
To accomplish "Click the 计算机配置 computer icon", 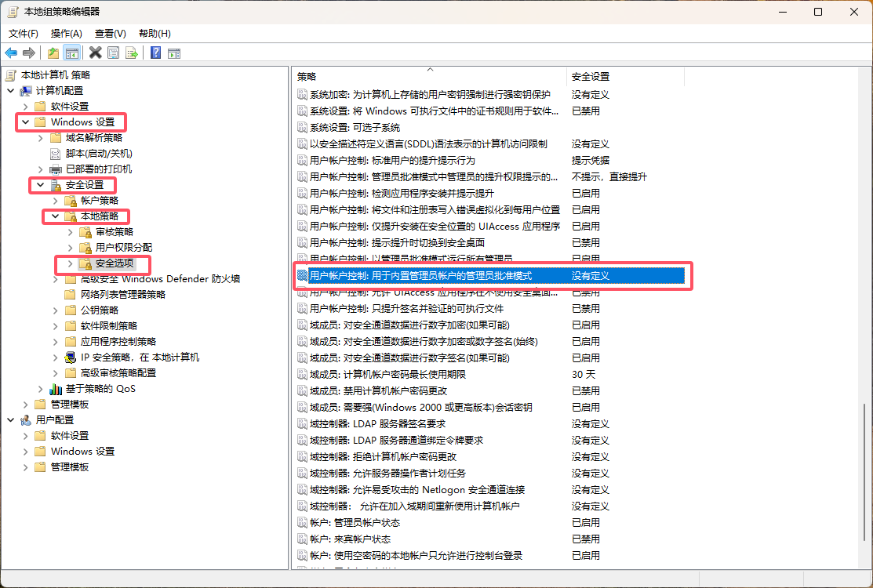I will click(x=26, y=91).
